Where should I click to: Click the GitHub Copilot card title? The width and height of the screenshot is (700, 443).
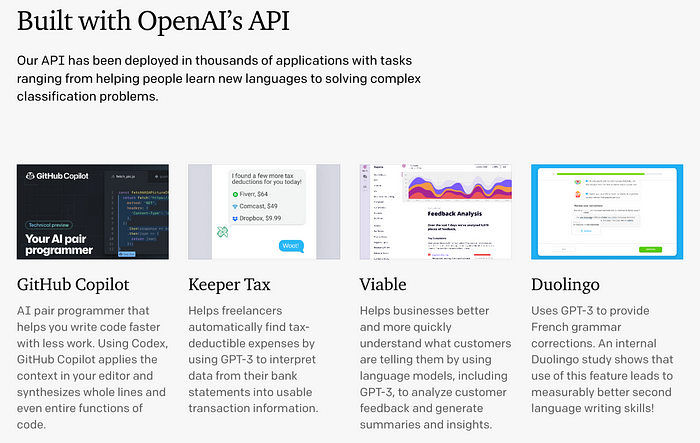[x=73, y=284]
